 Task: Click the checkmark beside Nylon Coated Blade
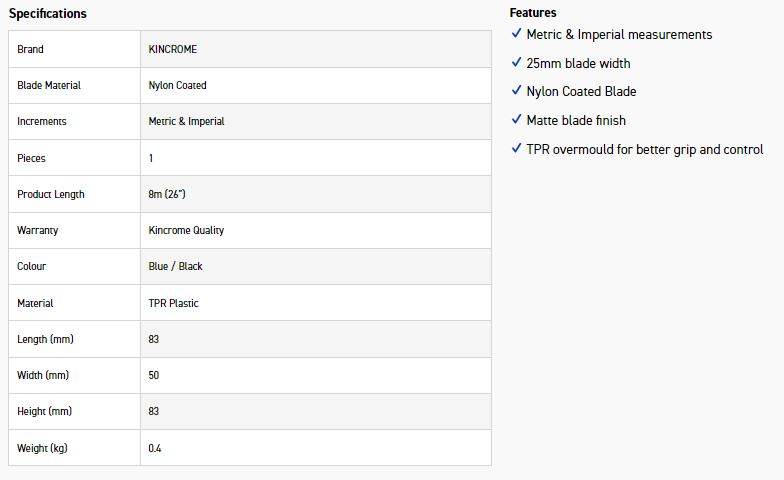(x=517, y=91)
